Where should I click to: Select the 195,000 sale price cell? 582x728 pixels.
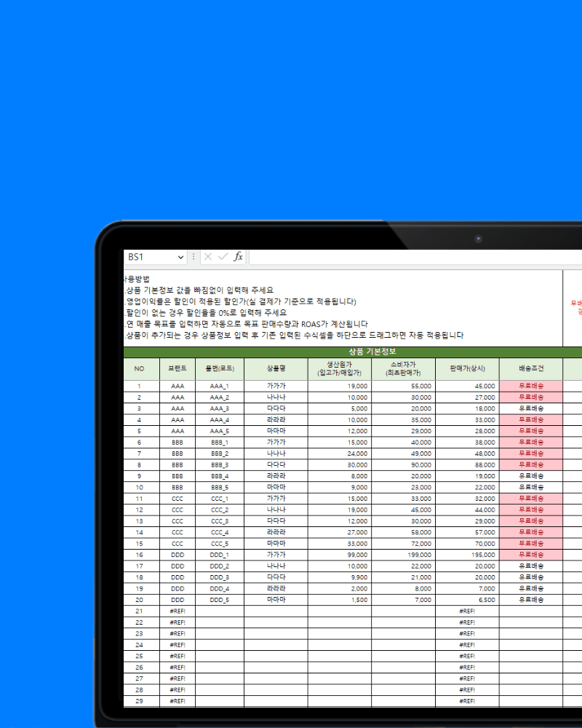tap(467, 555)
